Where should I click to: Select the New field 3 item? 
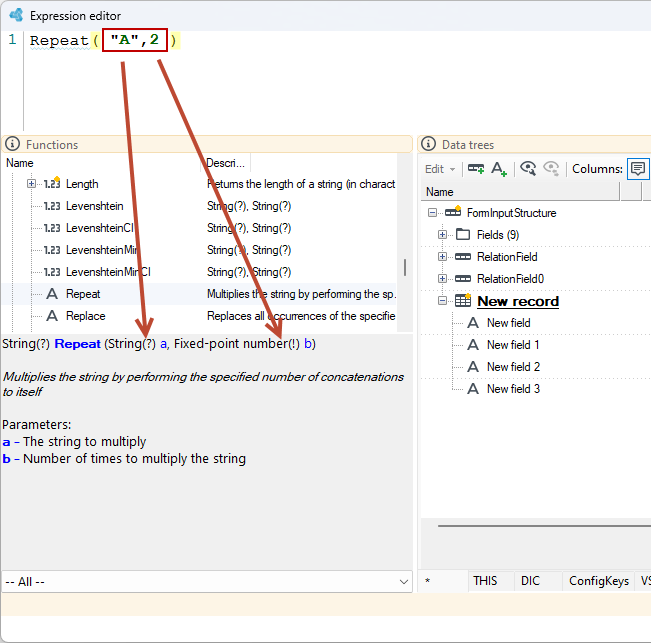(514, 389)
